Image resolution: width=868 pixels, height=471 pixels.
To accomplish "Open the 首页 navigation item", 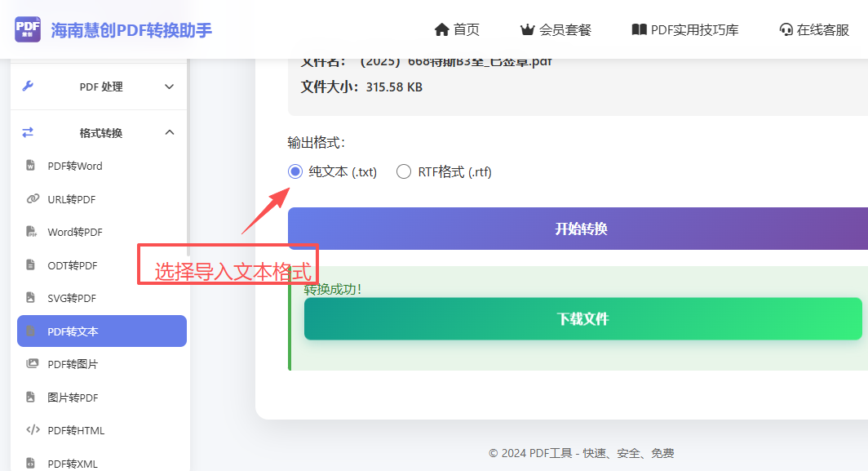I will coord(457,30).
